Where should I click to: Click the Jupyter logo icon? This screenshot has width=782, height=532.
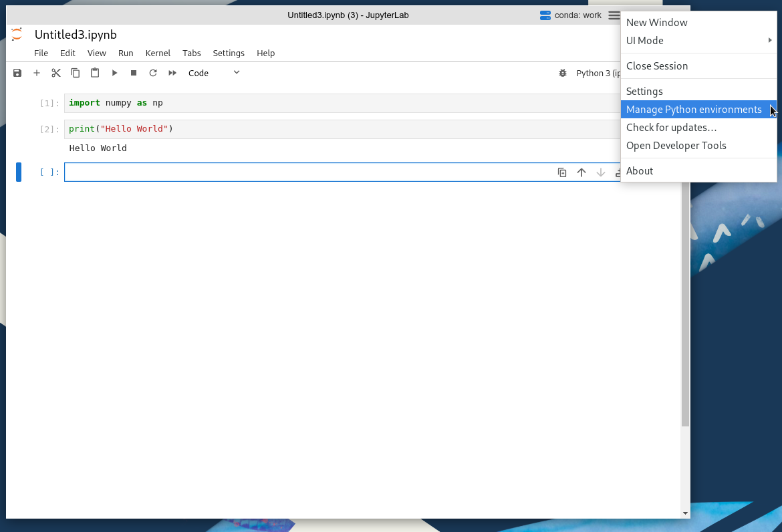[x=17, y=34]
